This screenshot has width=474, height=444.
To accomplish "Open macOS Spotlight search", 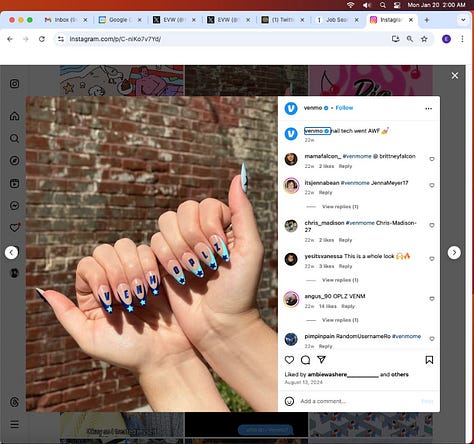I will pyautogui.click(x=383, y=5).
